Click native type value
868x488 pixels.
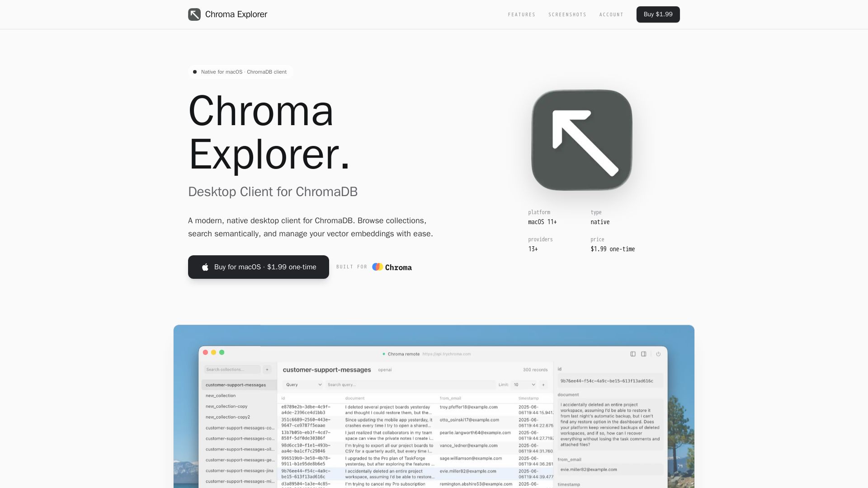(x=600, y=222)
